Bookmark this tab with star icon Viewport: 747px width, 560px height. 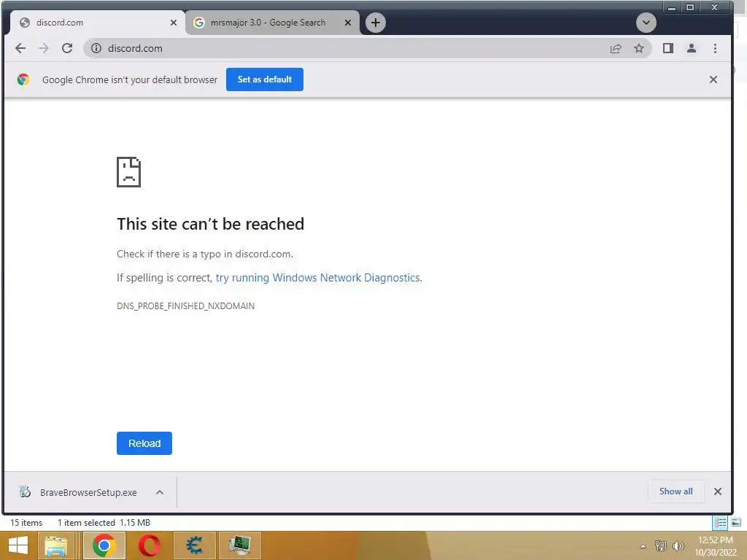(639, 48)
